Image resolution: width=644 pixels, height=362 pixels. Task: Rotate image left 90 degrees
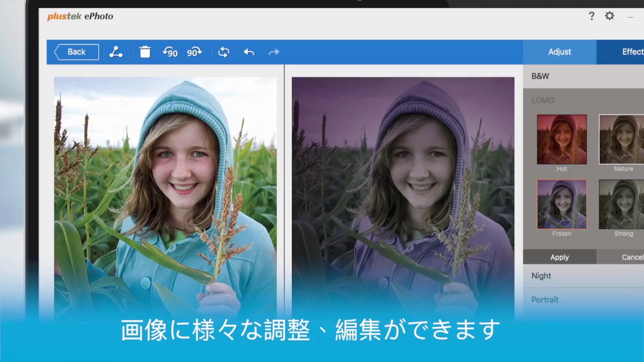170,52
